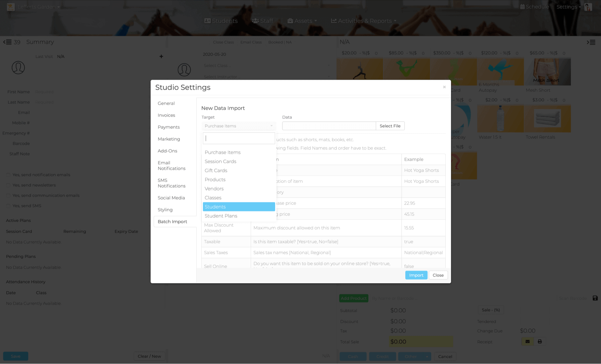The width and height of the screenshot is (601, 364).
Task: Click the Save button in student panel
Action: pos(16,356)
